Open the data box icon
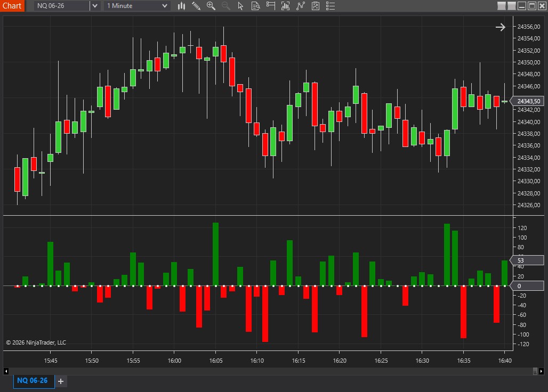 tap(255, 6)
